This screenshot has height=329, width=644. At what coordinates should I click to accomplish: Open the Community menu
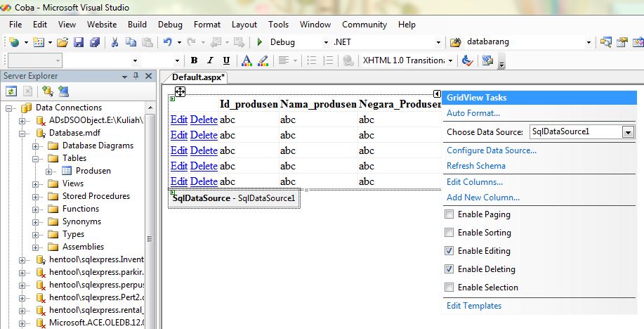point(364,25)
